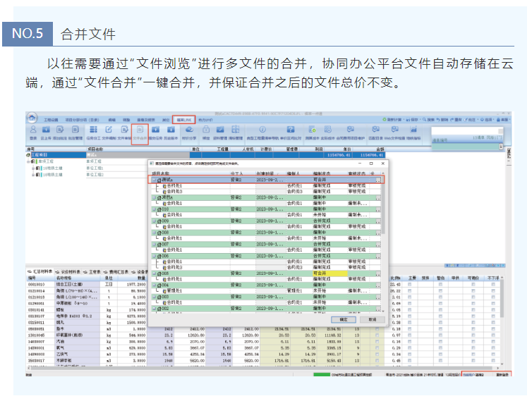This screenshot has height=401, width=532.
Task: Click the round info icon in the ribbon
Action: pyautogui.click(x=262, y=130)
